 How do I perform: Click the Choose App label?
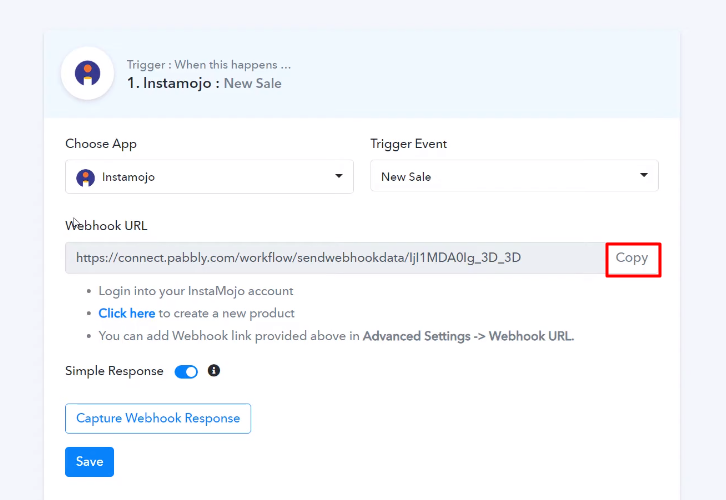[x=101, y=144]
